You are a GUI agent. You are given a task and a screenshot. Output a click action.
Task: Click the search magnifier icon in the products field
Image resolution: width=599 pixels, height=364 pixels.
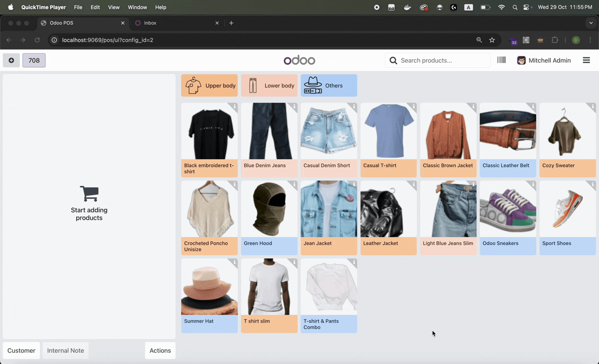[x=393, y=60]
